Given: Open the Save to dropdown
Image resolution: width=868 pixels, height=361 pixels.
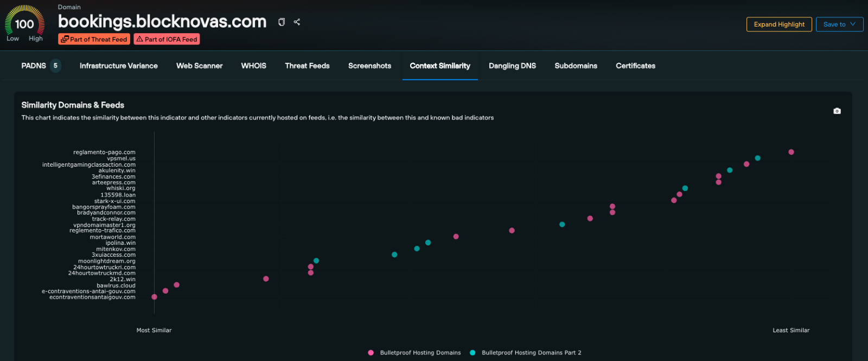Looking at the screenshot, I should pos(839,24).
